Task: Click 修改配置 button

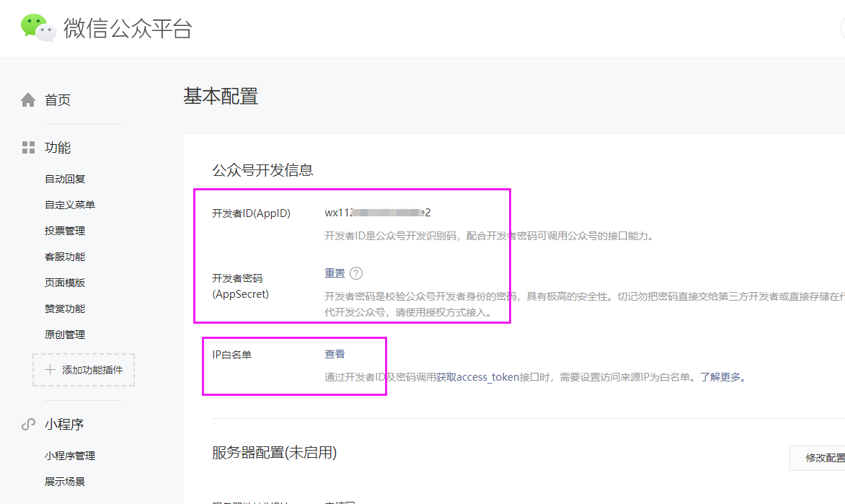Action: point(819,458)
